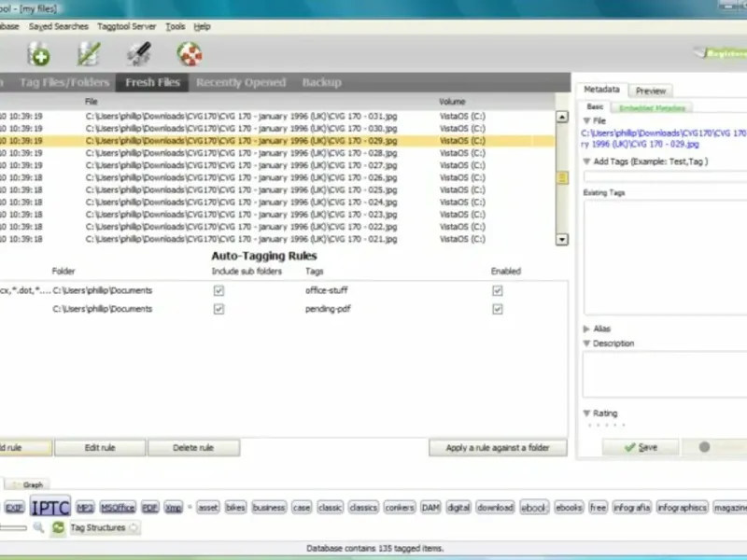Select the MSOffice tag chip

pos(118,508)
